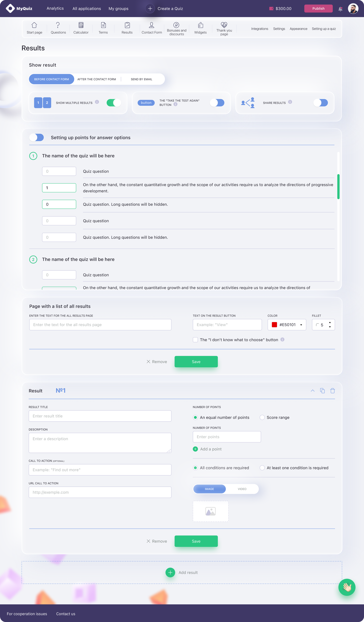Click the Publish button
364x622 pixels.
coord(318,8)
